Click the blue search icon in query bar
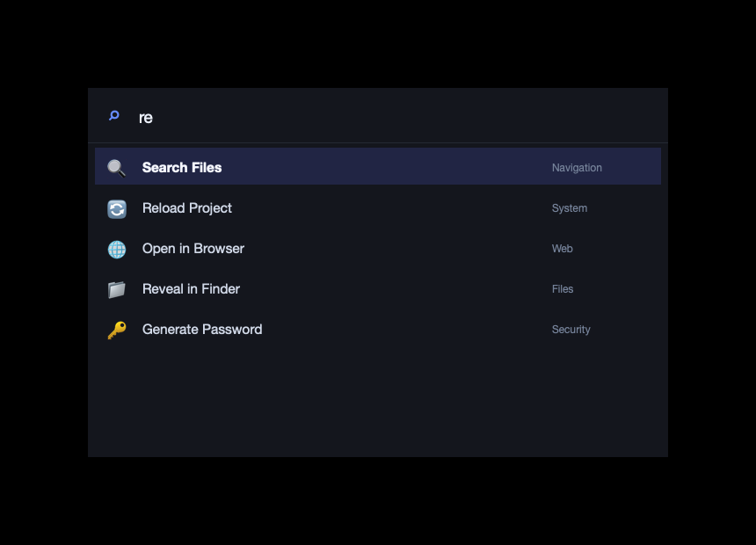Image resolution: width=756 pixels, height=545 pixels. (114, 116)
